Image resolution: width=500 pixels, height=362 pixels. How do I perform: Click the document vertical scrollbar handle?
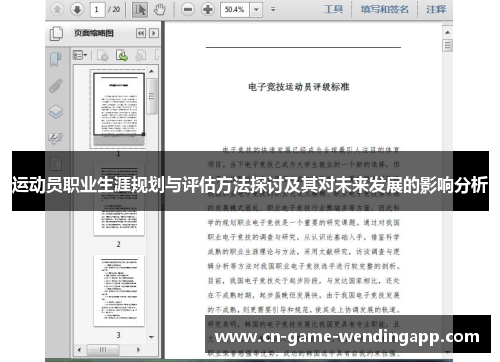pyautogui.click(x=447, y=45)
